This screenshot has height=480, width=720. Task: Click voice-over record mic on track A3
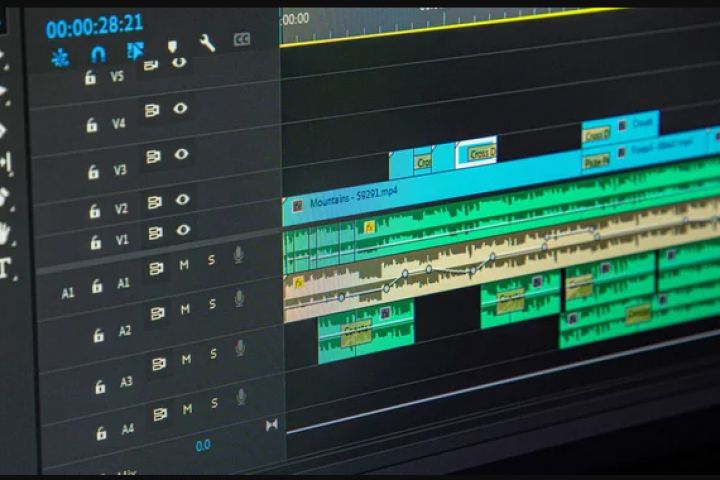240,348
